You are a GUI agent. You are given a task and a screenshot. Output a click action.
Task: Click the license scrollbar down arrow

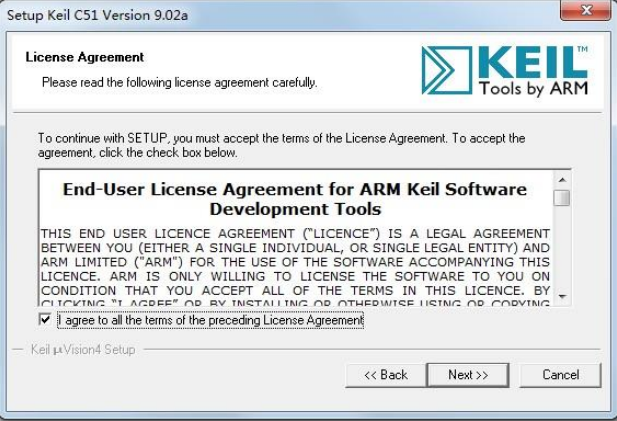click(x=562, y=297)
